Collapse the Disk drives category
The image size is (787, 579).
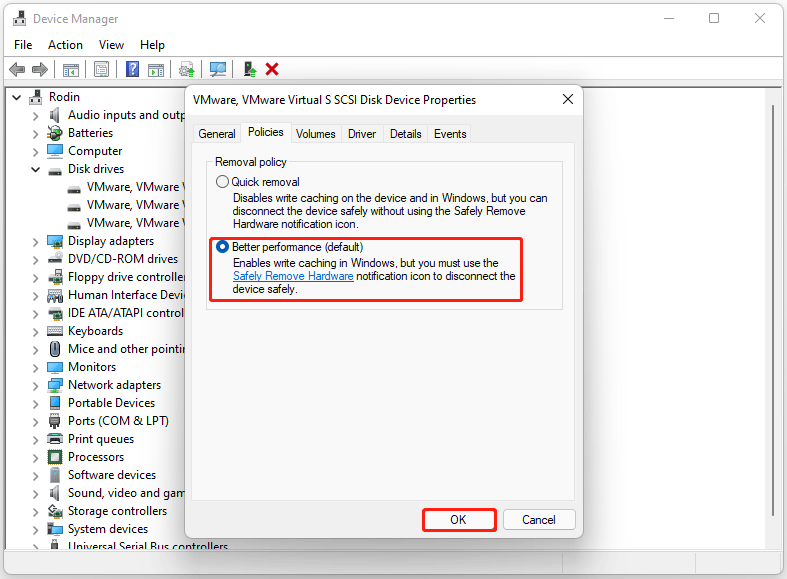coord(35,170)
